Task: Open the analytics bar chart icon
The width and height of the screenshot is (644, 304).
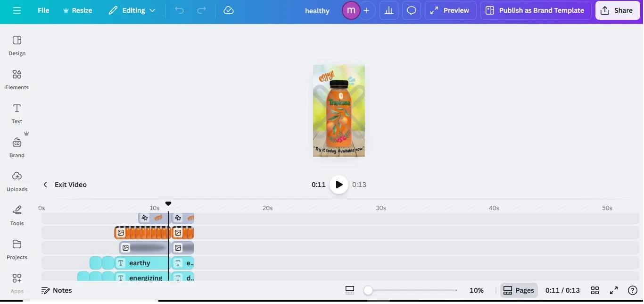Action: (389, 10)
